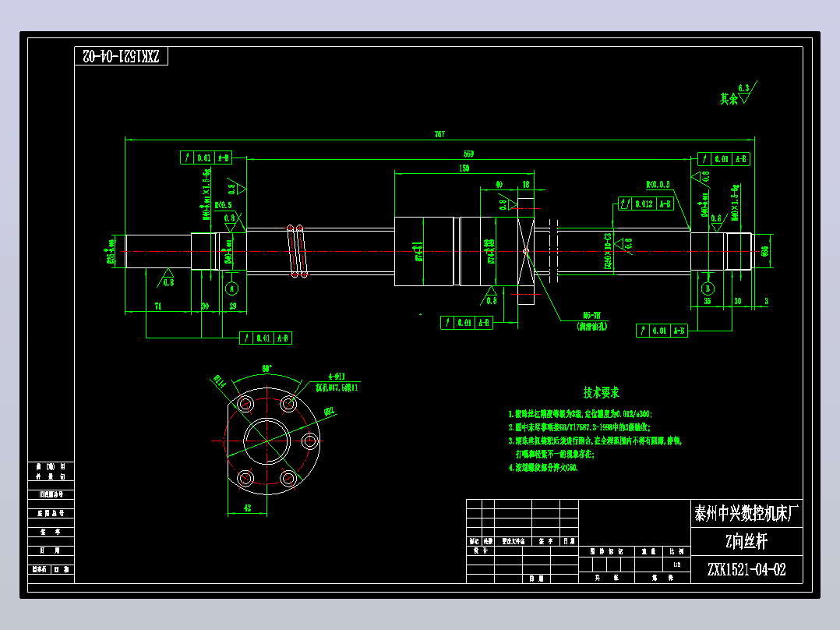Viewport: 840px width, 630px height.
Task: Select the rotated ZXK1521-04-02 label in the top-left box
Action: click(121, 56)
